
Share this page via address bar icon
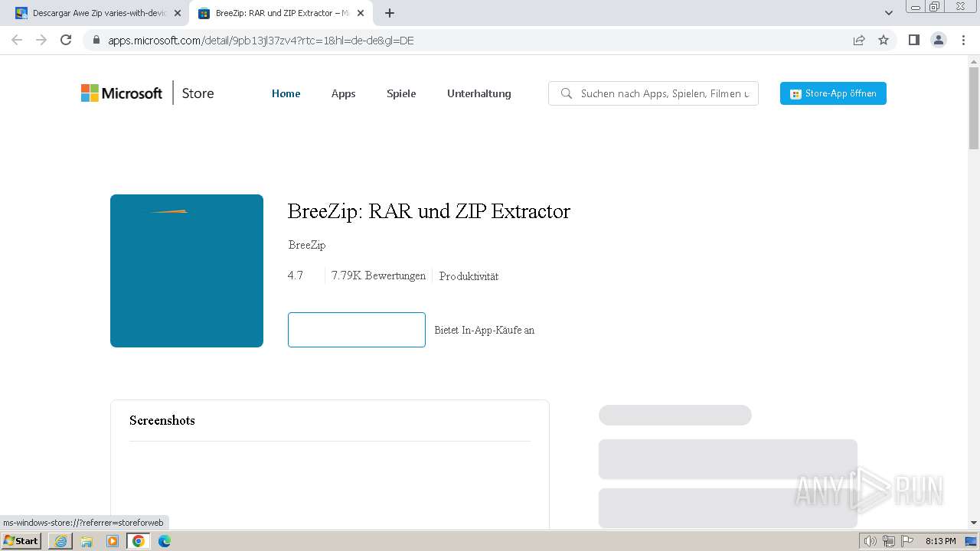tap(859, 40)
